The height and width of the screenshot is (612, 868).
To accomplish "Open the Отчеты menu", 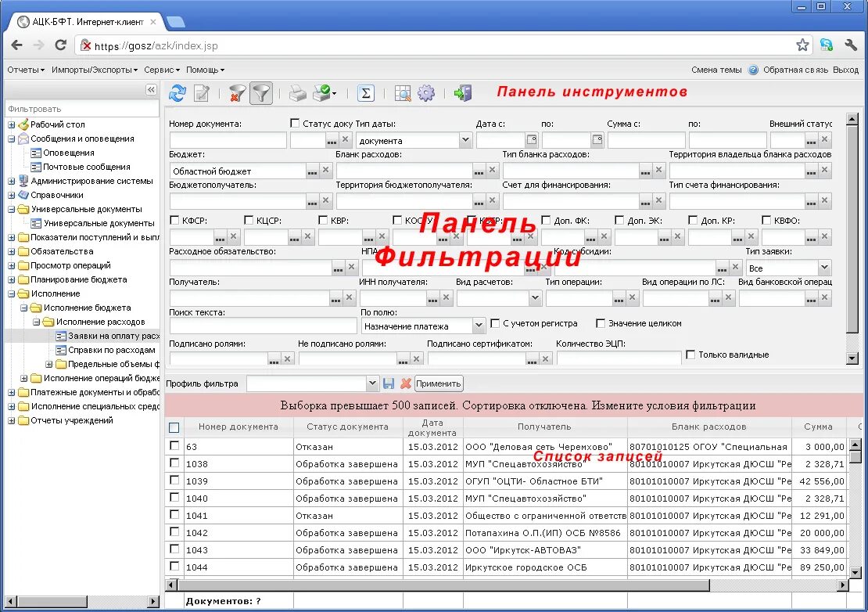I will click(x=26, y=70).
